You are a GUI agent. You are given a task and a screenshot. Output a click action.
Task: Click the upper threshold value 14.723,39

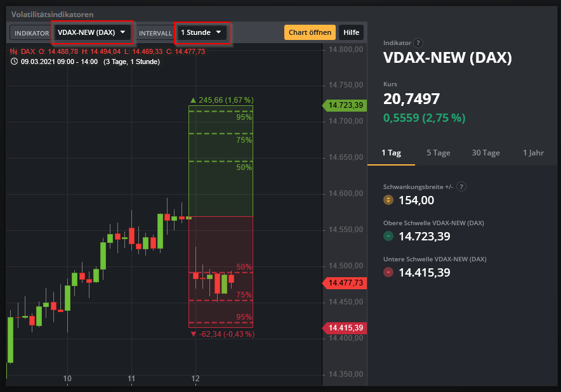425,237
